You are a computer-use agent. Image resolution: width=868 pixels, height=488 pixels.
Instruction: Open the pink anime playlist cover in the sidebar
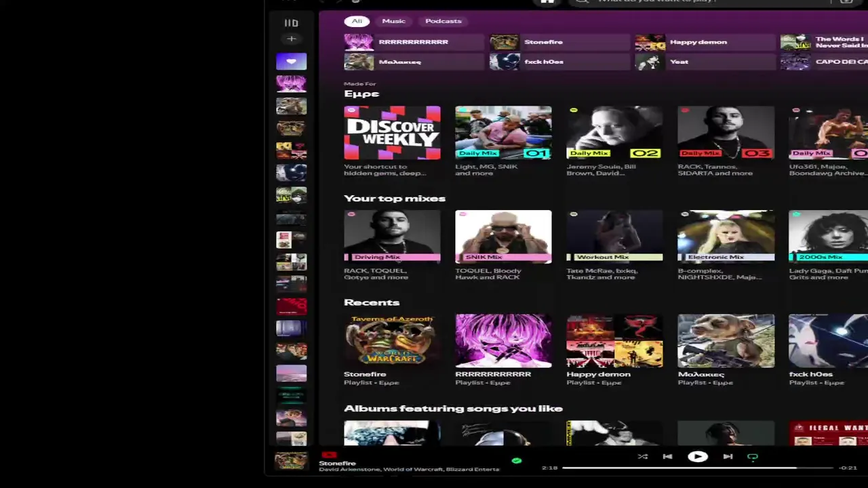pos(291,83)
